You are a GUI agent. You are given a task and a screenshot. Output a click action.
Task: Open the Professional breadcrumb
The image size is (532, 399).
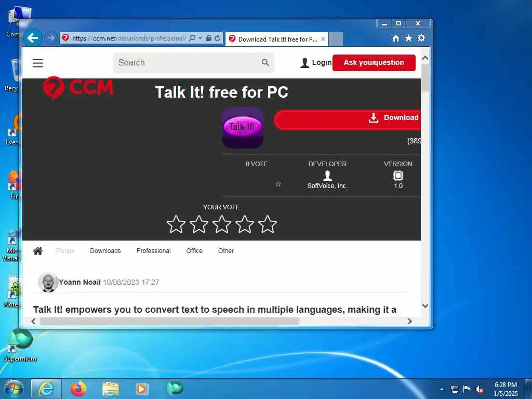(x=153, y=251)
